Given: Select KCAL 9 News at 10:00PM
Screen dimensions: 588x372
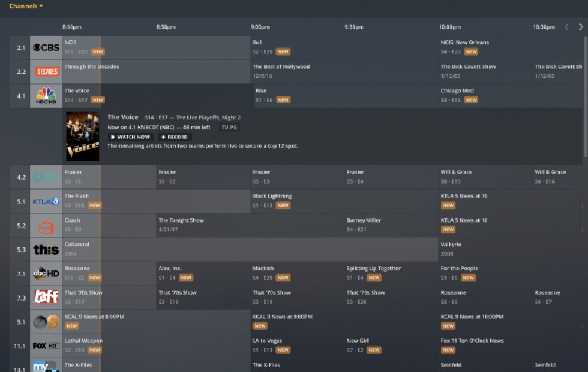Looking at the screenshot, I should (x=511, y=322).
